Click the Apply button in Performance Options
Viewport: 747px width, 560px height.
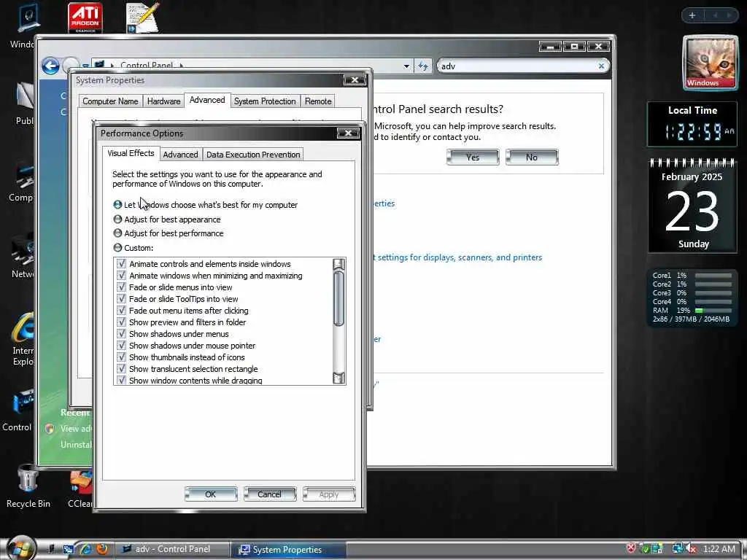(x=329, y=494)
